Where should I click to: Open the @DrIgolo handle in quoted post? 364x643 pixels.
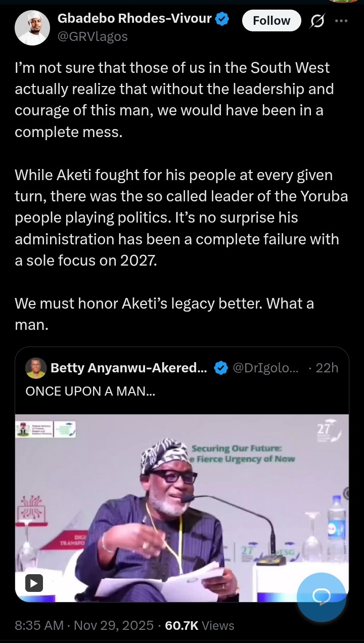(265, 368)
